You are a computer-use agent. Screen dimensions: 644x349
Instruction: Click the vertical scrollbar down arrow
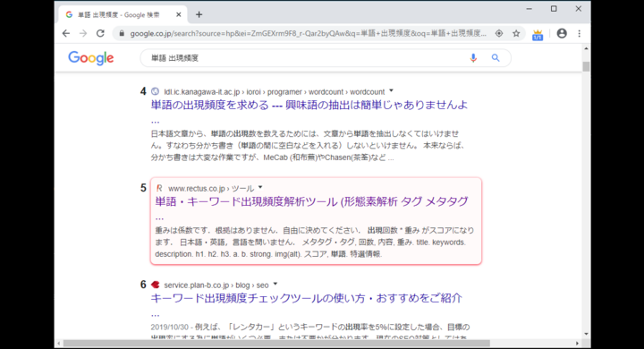pos(586,334)
